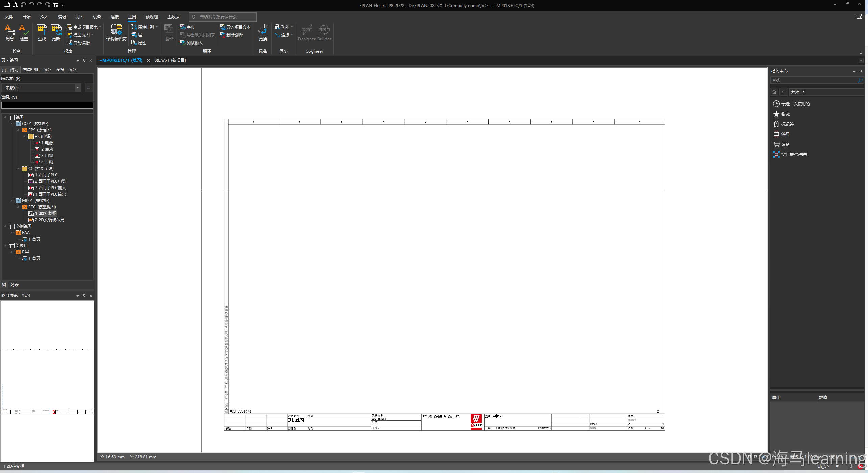Viewport: 868px width, 473px height.
Task: Open the 未激活 filter dropdown
Action: click(x=78, y=88)
